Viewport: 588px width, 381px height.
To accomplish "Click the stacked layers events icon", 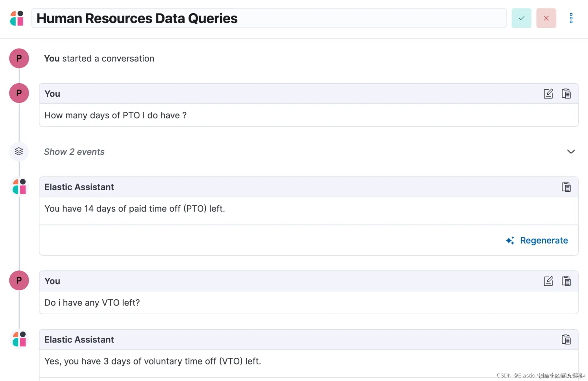I will click(x=19, y=151).
